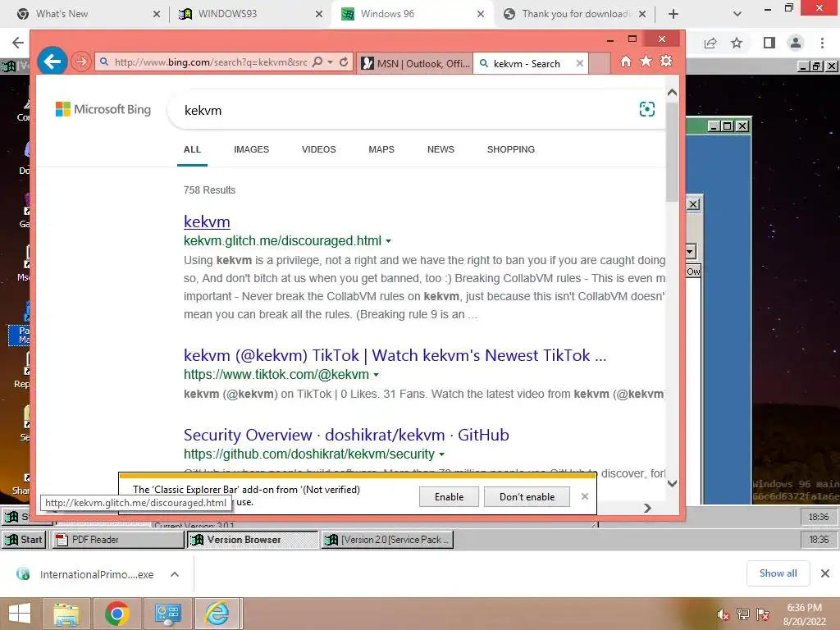Select Version Browser in Windows 96 taskbar
Image resolution: width=840 pixels, height=630 pixels.
[252, 540]
